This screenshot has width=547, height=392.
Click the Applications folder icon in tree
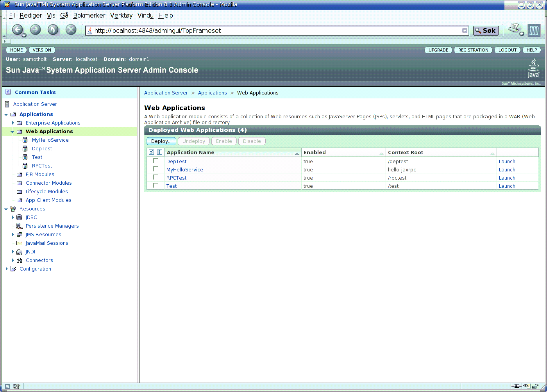coord(13,114)
